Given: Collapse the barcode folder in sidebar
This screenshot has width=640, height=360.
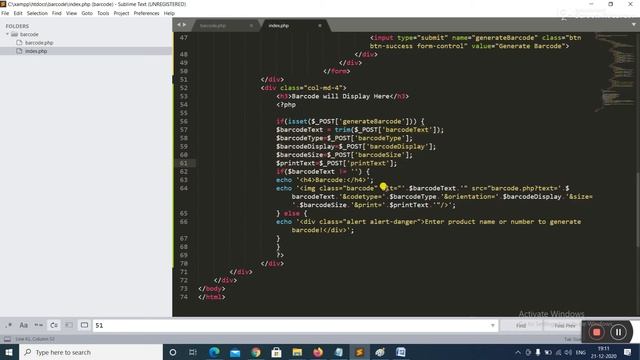Looking at the screenshot, I should coord(8,34).
